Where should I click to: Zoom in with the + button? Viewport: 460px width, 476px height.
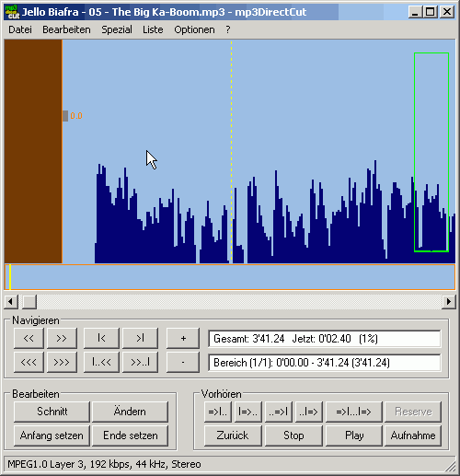point(183,338)
